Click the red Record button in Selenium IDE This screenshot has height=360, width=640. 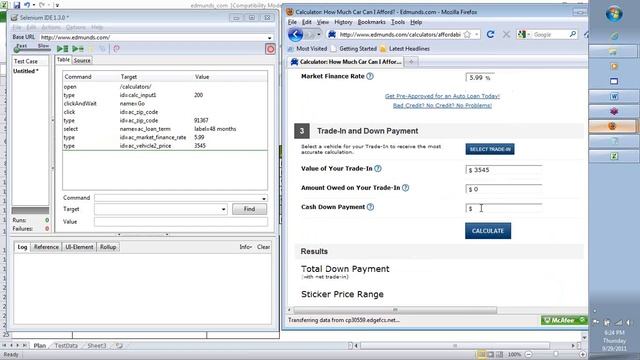coord(270,49)
